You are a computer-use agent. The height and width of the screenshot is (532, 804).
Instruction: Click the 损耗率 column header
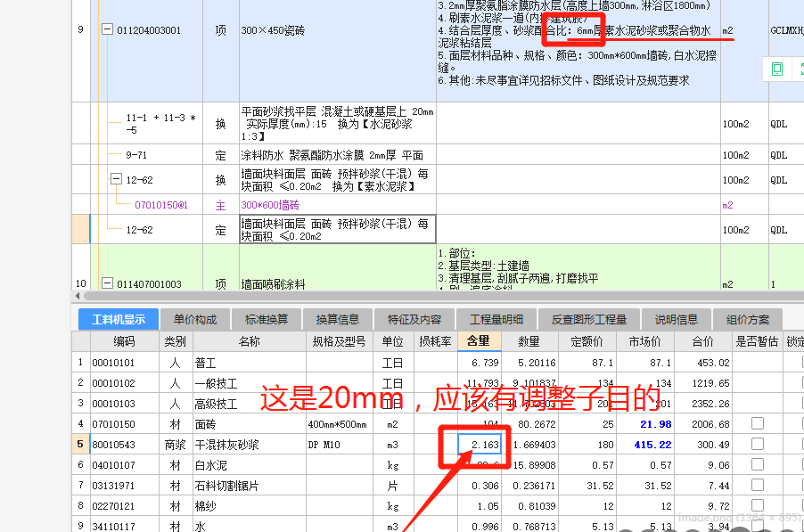click(435, 341)
